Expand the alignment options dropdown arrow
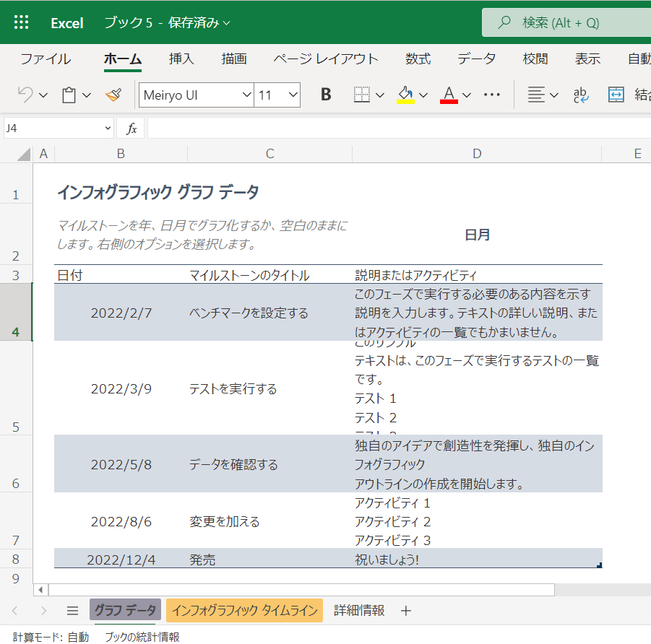Viewport: 651px width, 644px height. [554, 95]
